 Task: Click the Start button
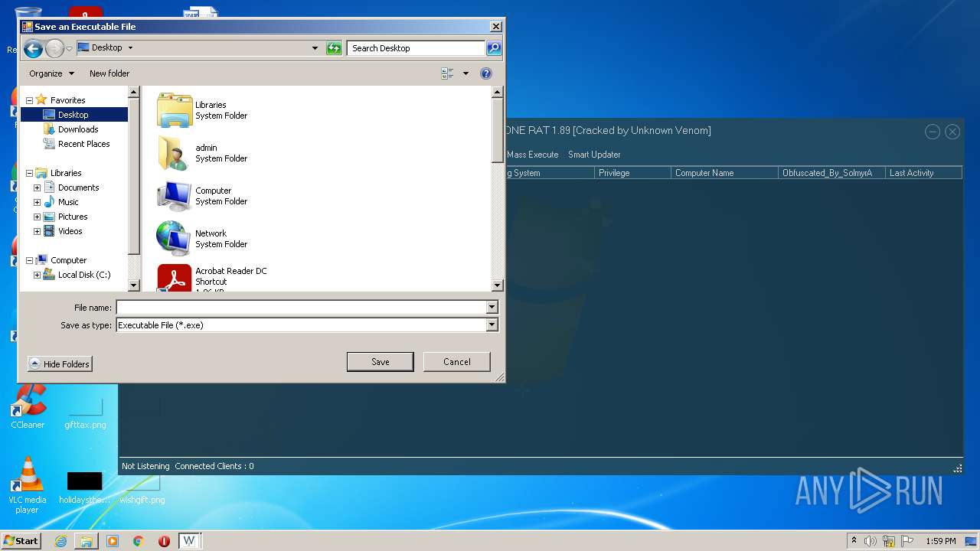(21, 541)
